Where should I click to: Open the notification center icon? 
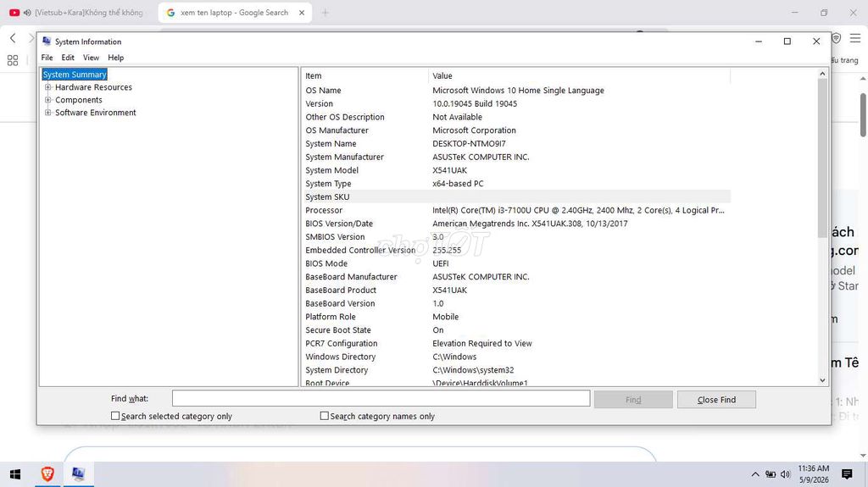pyautogui.click(x=847, y=474)
